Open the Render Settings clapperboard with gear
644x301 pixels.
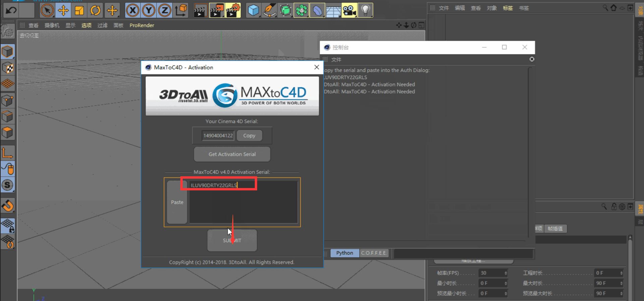point(233,10)
